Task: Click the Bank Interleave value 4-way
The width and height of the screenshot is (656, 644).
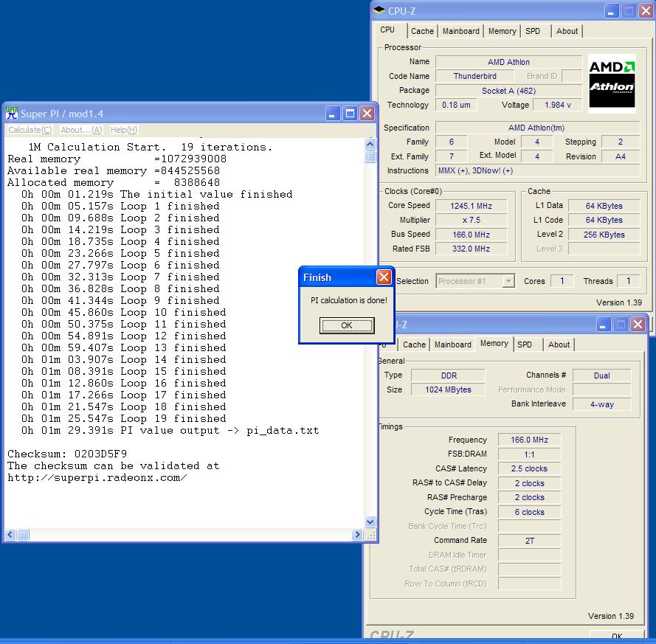Action: click(601, 404)
